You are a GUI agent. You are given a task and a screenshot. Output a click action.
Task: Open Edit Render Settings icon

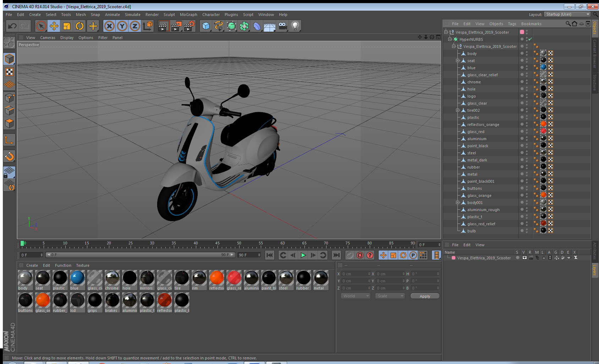pyautogui.click(x=189, y=26)
